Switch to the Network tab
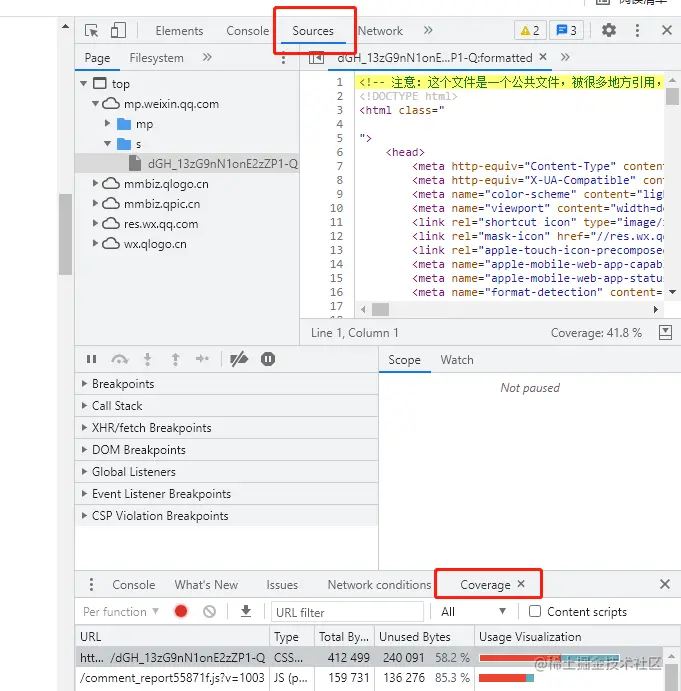The image size is (681, 691). [380, 31]
